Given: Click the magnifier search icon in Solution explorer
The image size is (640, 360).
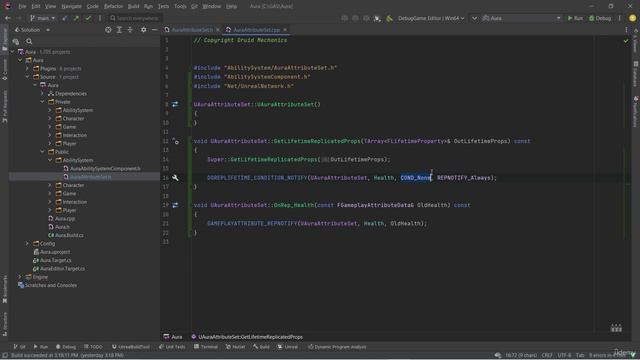Looking at the screenshot, I should point(29,41).
